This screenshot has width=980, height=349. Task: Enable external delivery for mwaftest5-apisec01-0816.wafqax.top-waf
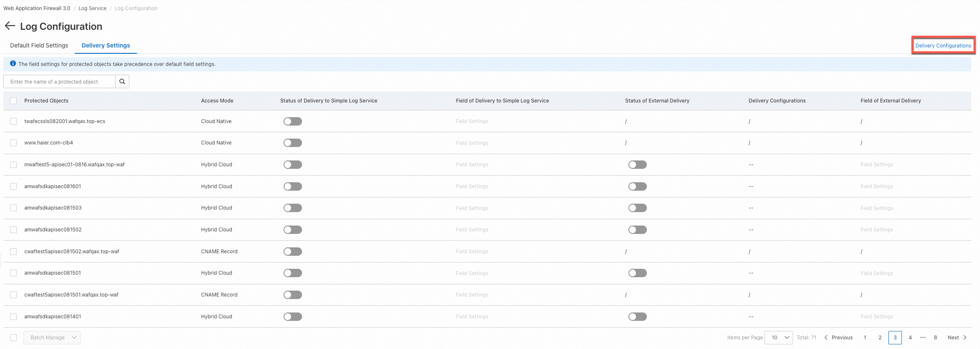[638, 165]
